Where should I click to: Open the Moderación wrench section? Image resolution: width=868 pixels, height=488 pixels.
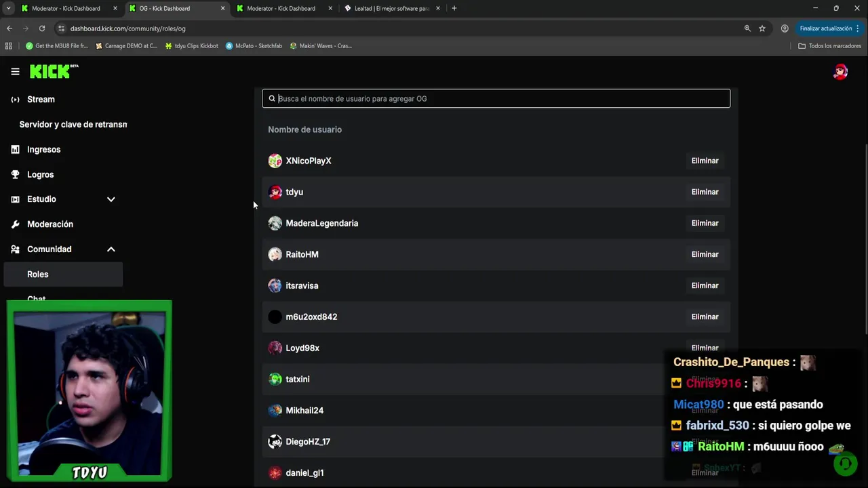click(50, 224)
